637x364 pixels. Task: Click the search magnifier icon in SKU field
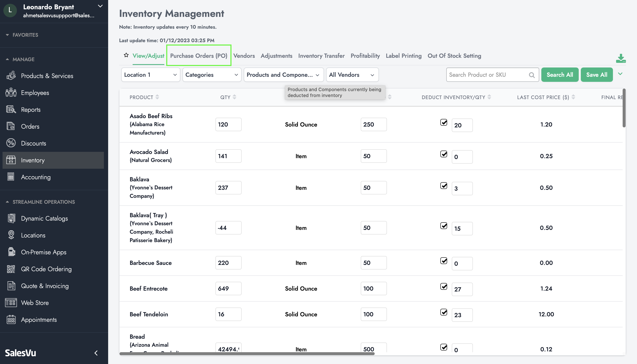(x=532, y=75)
